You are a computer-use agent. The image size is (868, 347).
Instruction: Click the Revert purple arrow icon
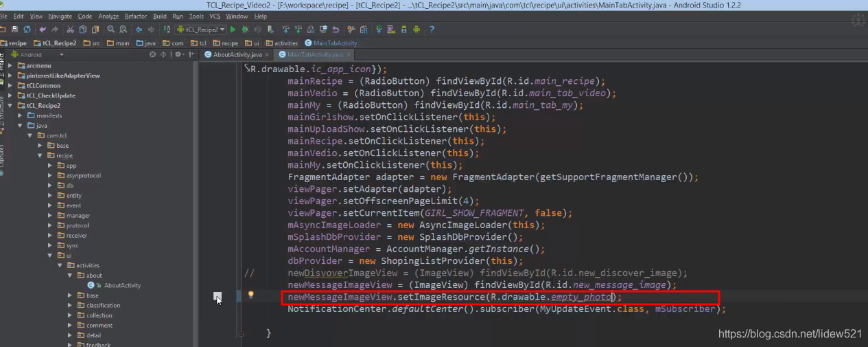click(336, 30)
